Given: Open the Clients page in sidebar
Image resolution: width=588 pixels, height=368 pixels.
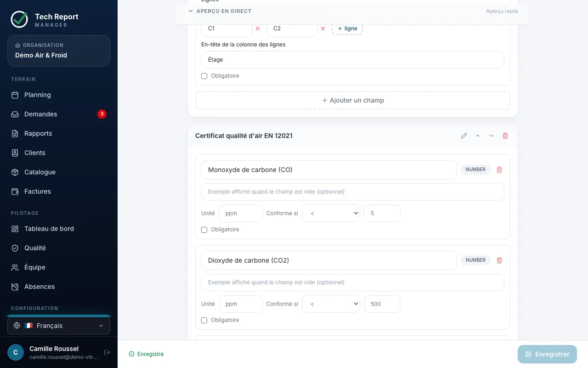Looking at the screenshot, I should point(59,153).
